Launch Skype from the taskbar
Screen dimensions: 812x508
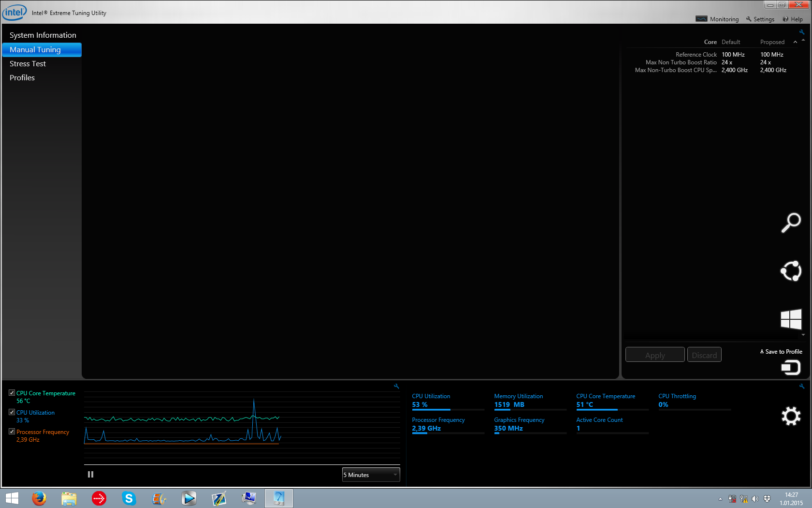tap(129, 498)
